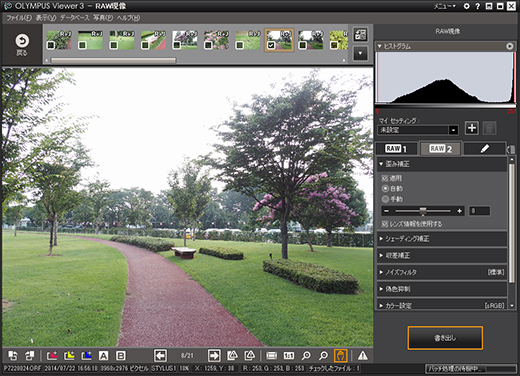This screenshot has width=520, height=376.
Task: Expand the ノイズフィルタ section
Action: point(442,272)
